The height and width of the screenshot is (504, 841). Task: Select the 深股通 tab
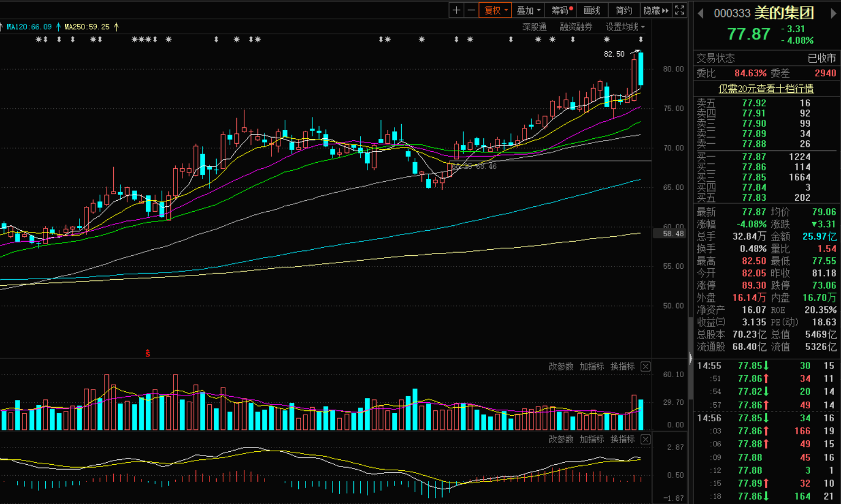coord(534,27)
